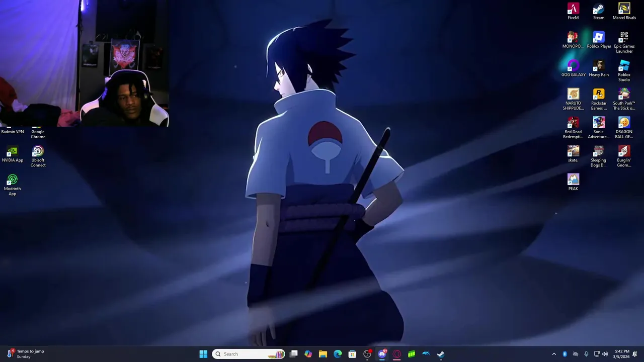The width and height of the screenshot is (644, 362).
Task: Select the Roblox Studio shortcut
Action: 624,71
